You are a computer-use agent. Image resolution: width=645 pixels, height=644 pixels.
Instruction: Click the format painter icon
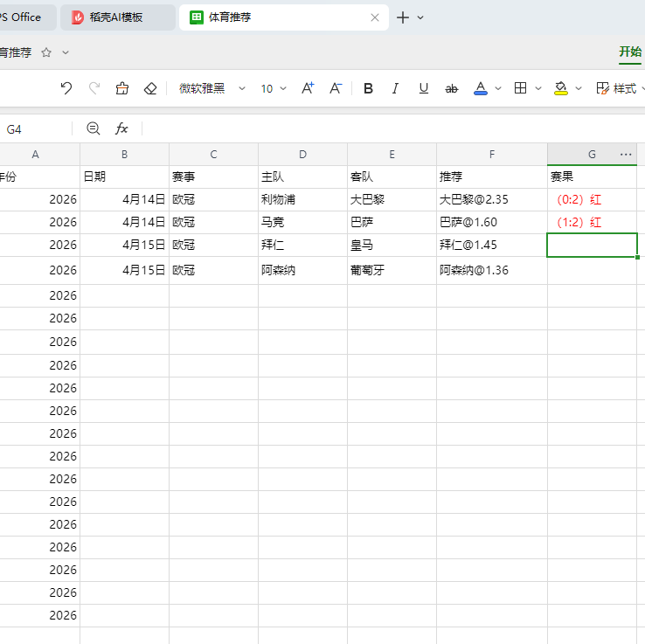click(x=122, y=88)
